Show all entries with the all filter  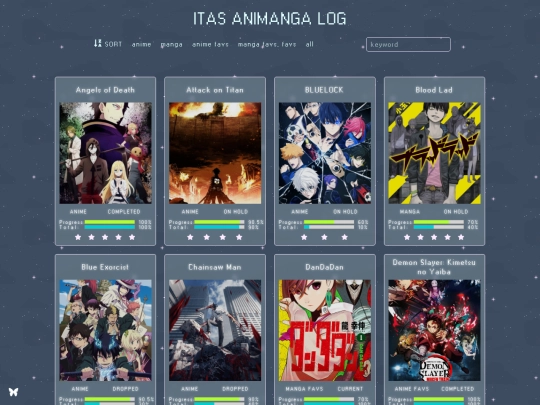click(x=310, y=44)
